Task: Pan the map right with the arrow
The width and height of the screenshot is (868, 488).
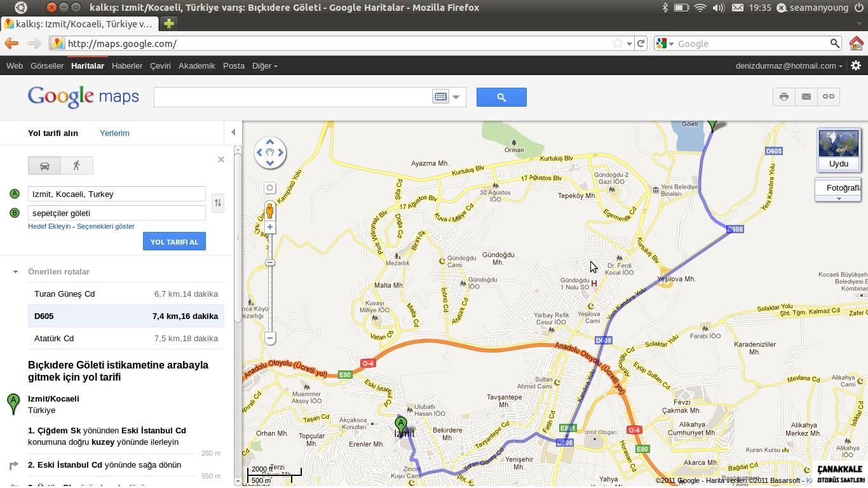Action: point(281,152)
